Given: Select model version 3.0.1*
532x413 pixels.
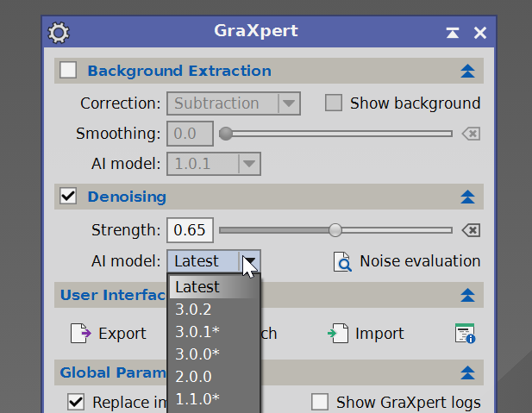Looking at the screenshot, I should pos(214,332).
